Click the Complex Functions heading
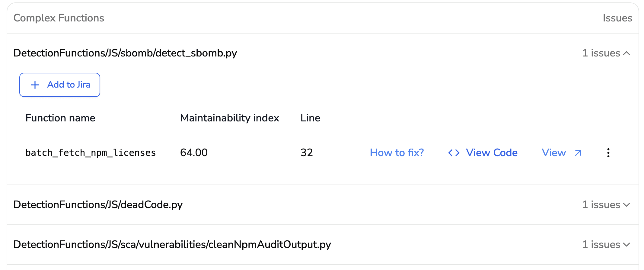 [59, 18]
